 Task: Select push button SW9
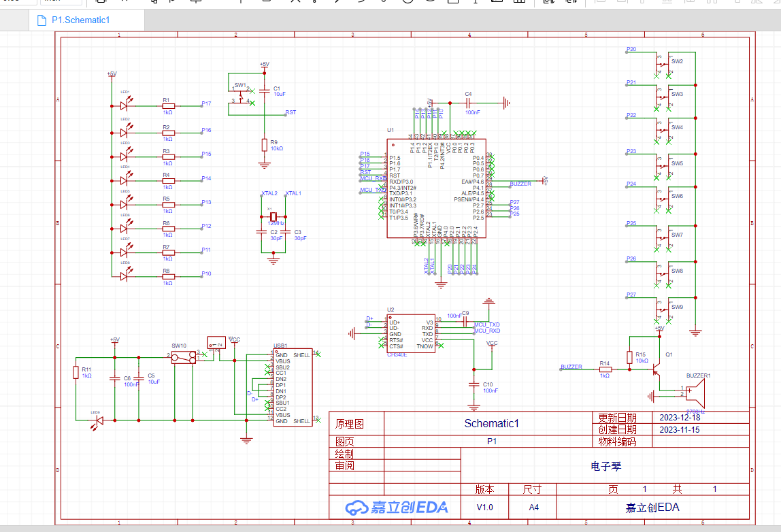pyautogui.click(x=663, y=310)
